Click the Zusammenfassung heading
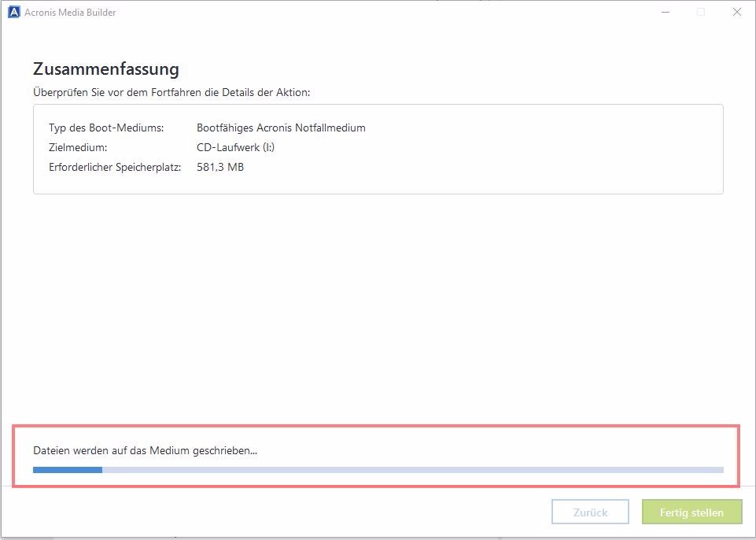The height and width of the screenshot is (540, 756). [x=106, y=69]
